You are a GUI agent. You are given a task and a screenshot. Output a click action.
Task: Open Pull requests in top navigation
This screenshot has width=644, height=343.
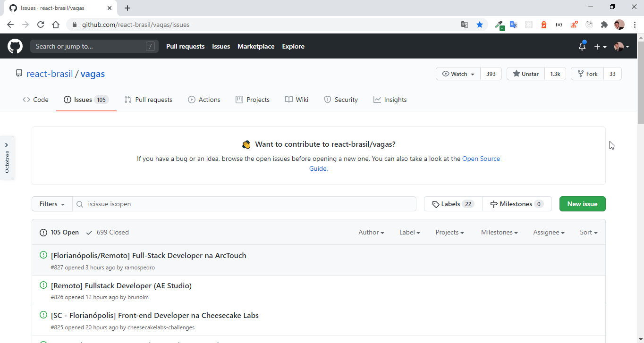(185, 46)
